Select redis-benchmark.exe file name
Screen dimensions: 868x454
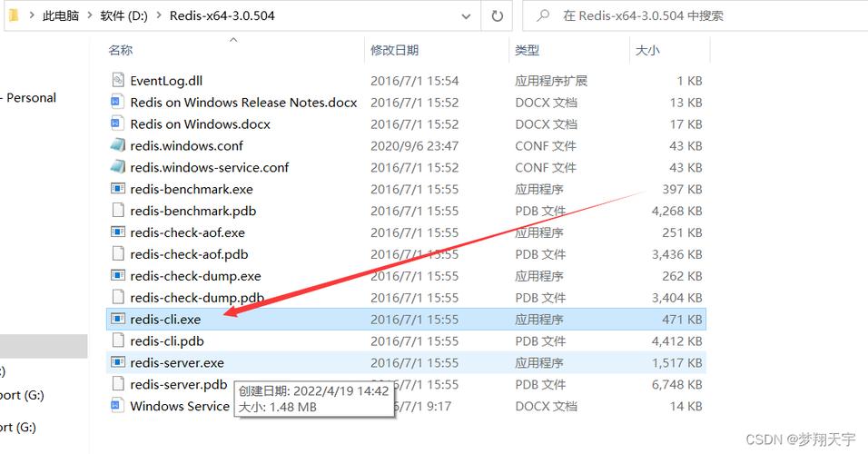pyautogui.click(x=192, y=190)
